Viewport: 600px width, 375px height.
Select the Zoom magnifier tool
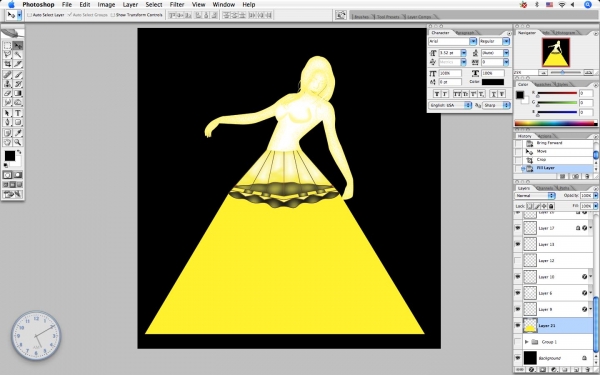click(18, 142)
